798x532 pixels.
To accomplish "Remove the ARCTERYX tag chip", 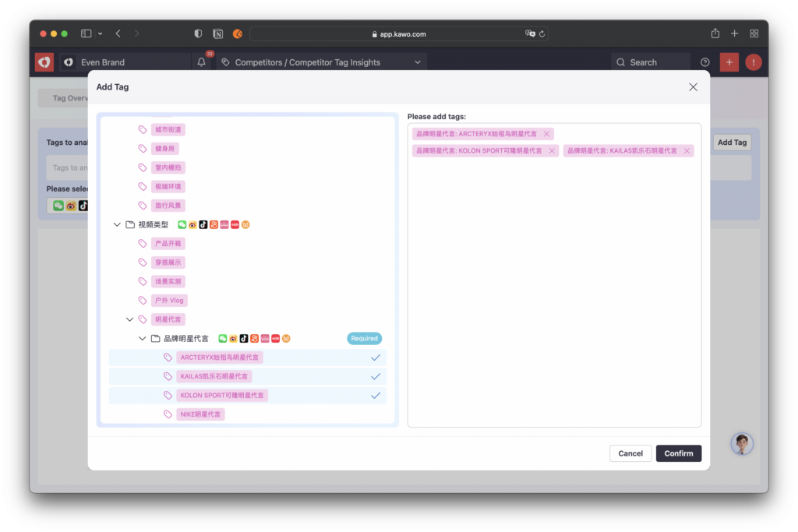I will pos(547,134).
